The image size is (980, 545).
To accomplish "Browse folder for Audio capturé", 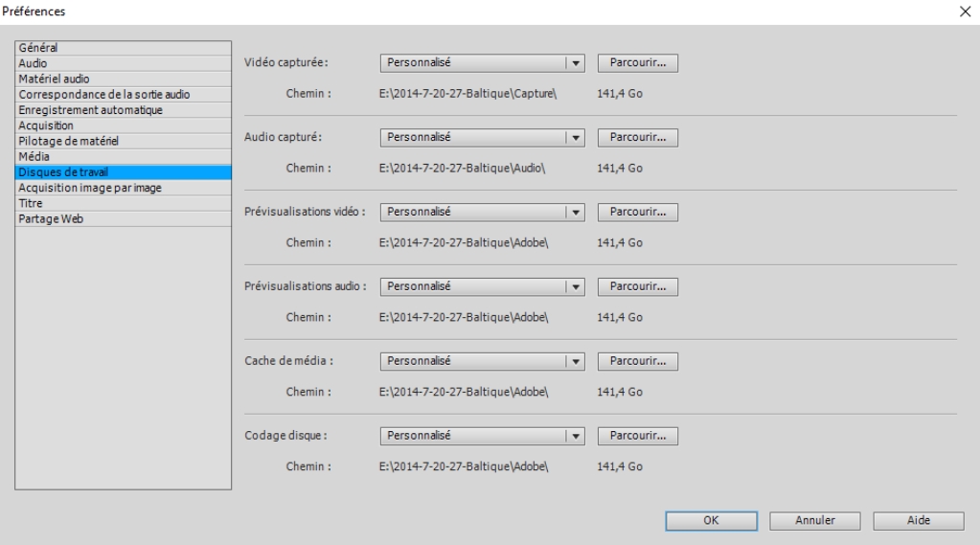I will [x=637, y=137].
